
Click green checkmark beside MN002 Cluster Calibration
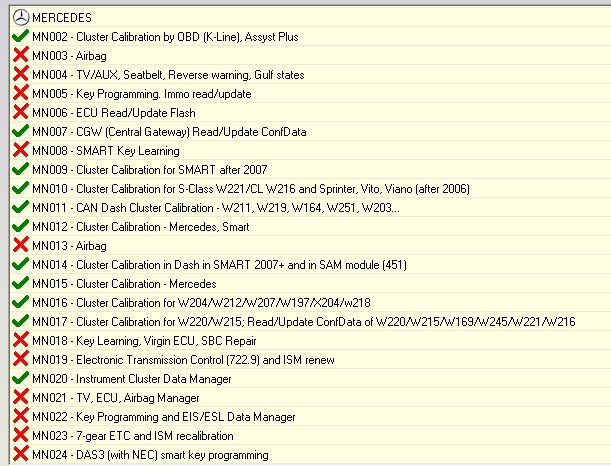click(20, 36)
